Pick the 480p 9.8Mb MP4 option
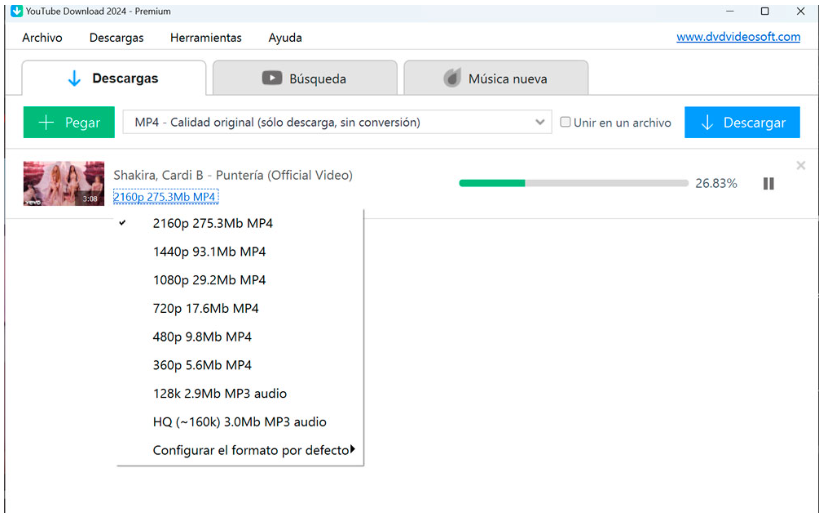Viewport: 823px width, 513px height. pyautogui.click(x=240, y=337)
